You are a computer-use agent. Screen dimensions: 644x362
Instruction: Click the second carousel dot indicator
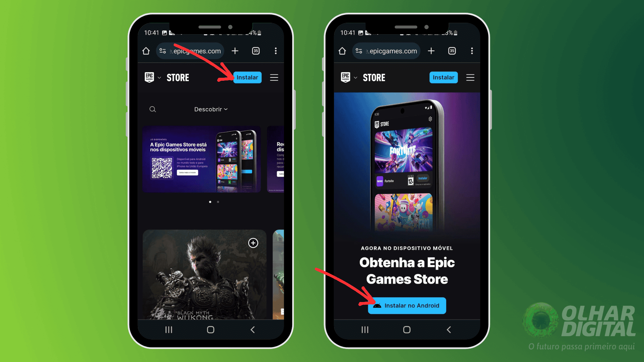[218, 202]
